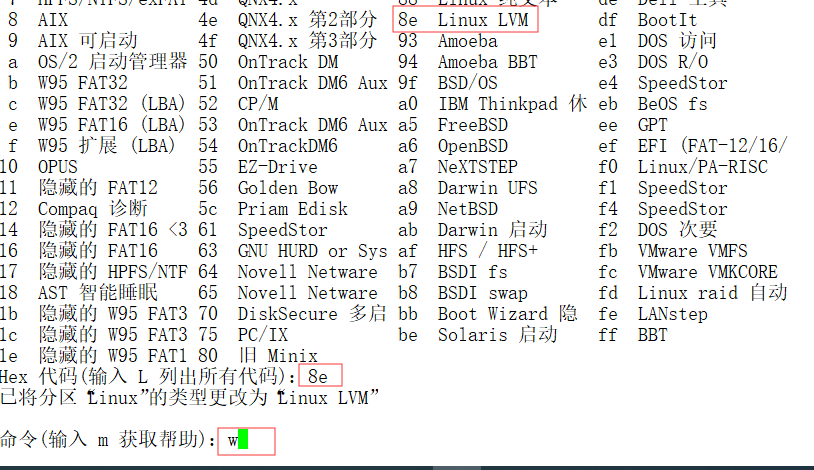Click the "BSDI fs" entry
814x470 pixels.
[x=472, y=272]
